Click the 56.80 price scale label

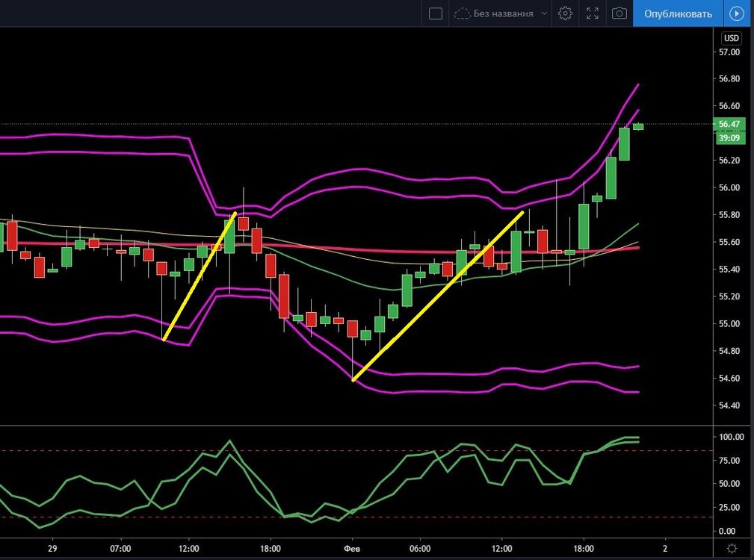point(729,78)
